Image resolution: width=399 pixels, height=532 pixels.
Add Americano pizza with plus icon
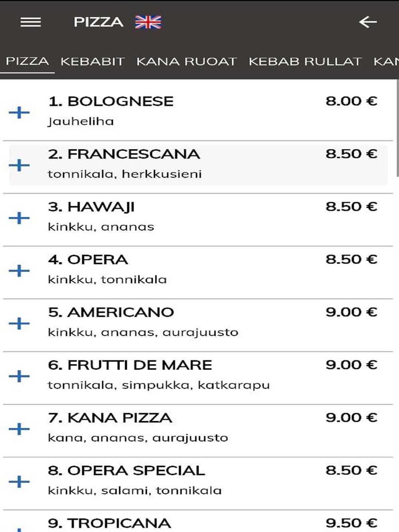[19, 323]
